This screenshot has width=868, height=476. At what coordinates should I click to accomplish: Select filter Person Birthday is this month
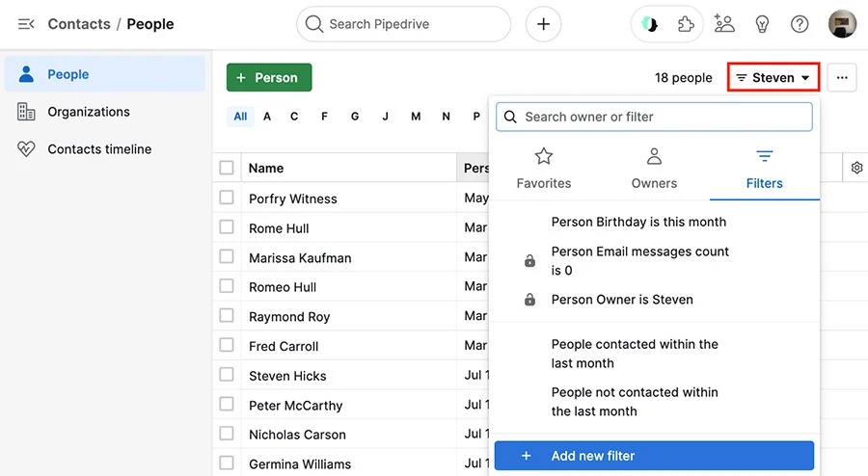tap(638, 222)
